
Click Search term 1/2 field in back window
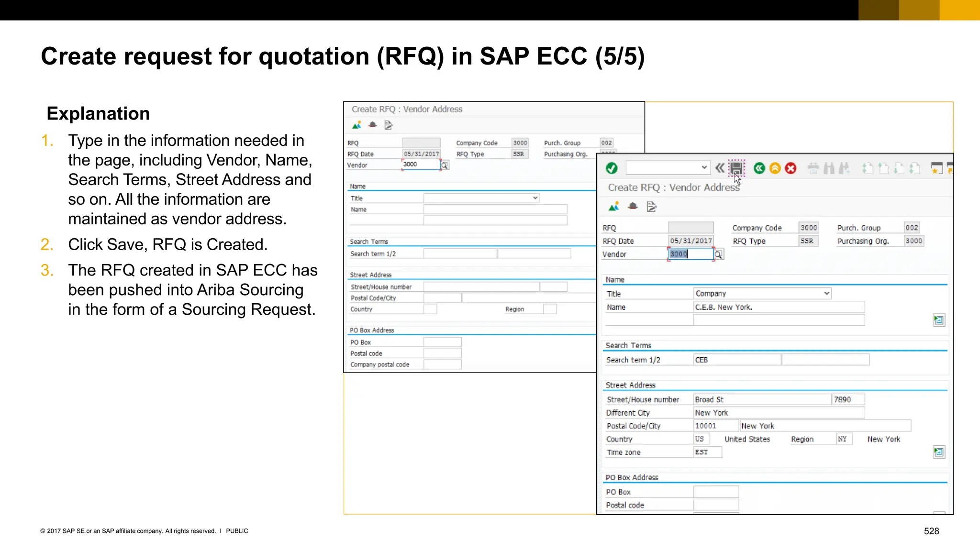click(x=460, y=253)
